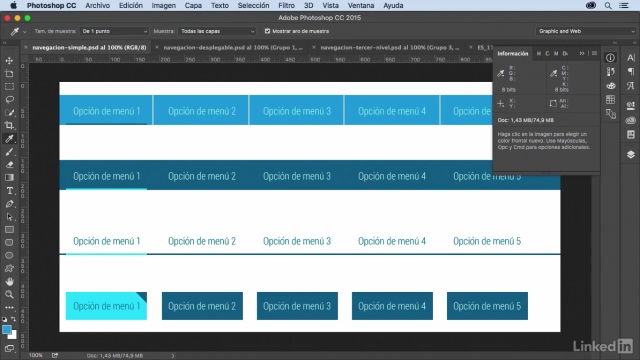
Task: Select the Eyedropper tool in the toolbox
Action: 9,139
